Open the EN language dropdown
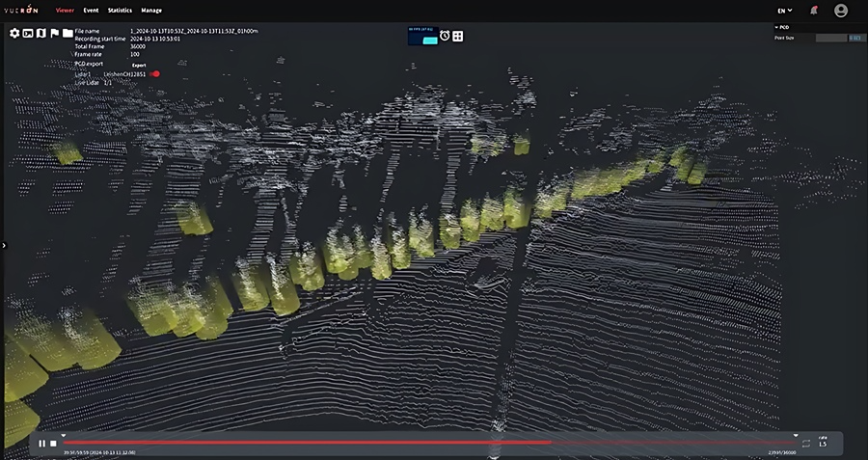Image resolution: width=868 pixels, height=460 pixels. tap(785, 11)
